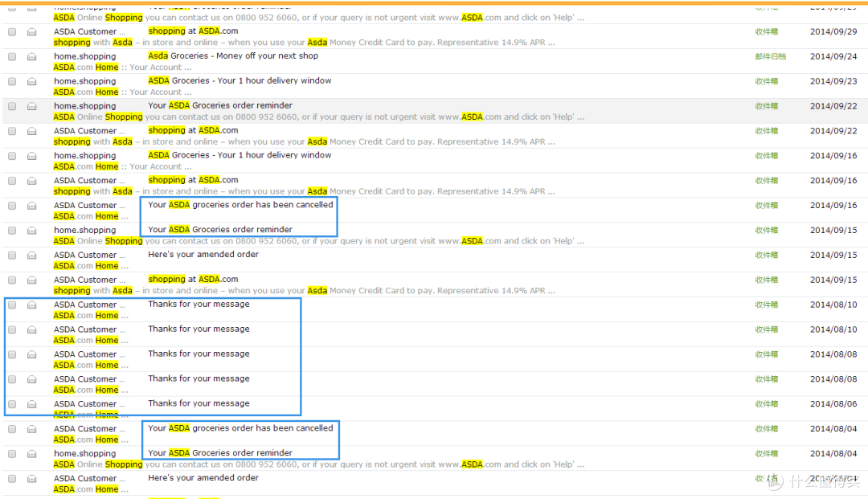Screen dimensions: 868x499
Task: Click envelope icon for 2014/09/23 delivery window email
Action: 32,81
